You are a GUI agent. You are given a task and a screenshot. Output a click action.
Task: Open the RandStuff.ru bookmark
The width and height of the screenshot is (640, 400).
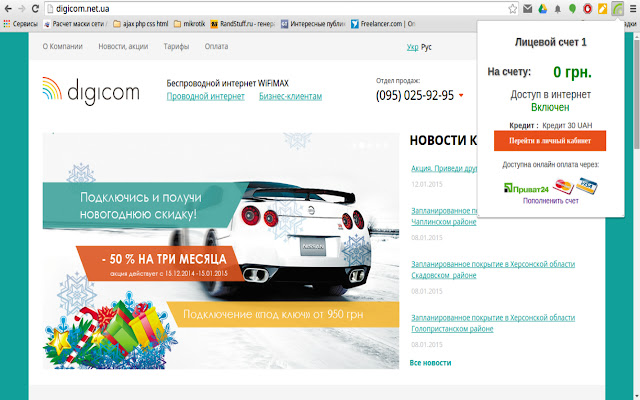(x=242, y=24)
